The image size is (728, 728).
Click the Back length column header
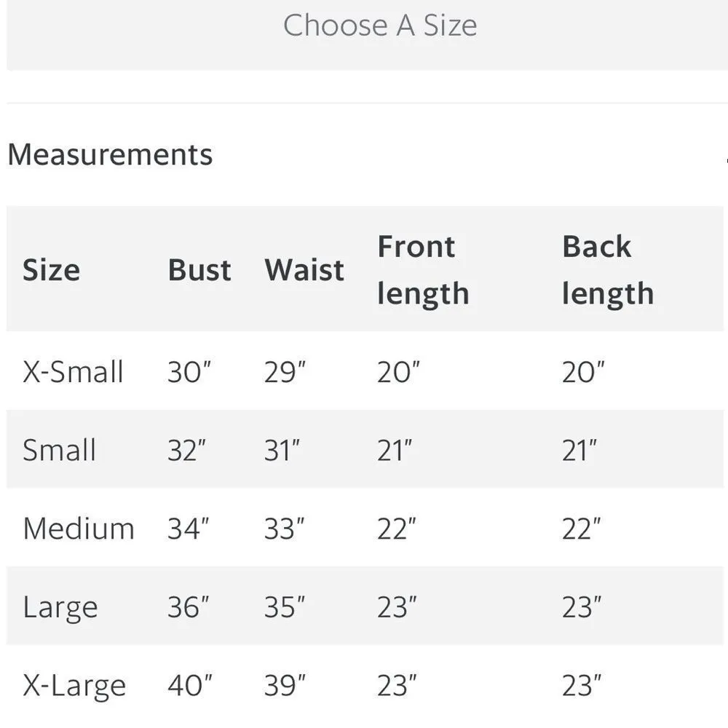[x=607, y=270]
